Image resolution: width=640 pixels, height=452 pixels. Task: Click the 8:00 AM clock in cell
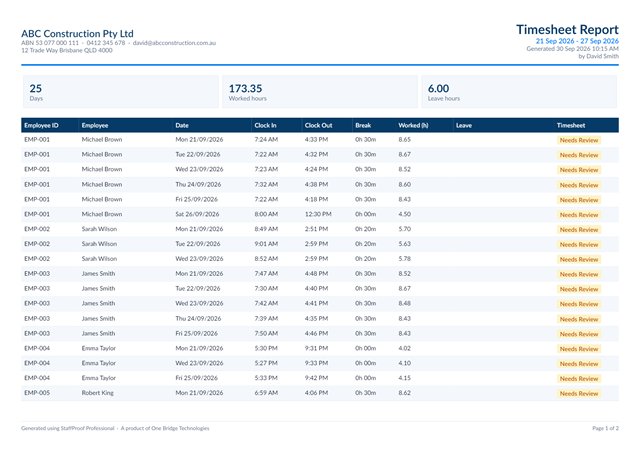tap(266, 214)
